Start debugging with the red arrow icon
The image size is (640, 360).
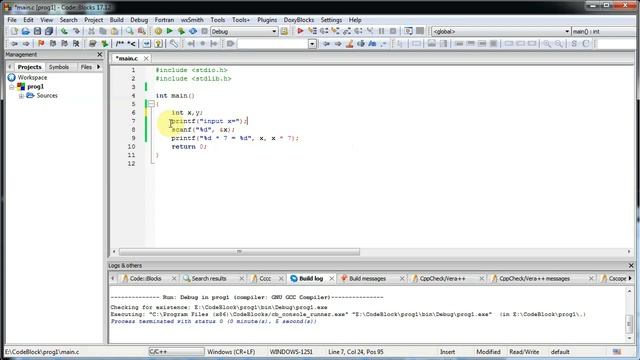[300, 31]
